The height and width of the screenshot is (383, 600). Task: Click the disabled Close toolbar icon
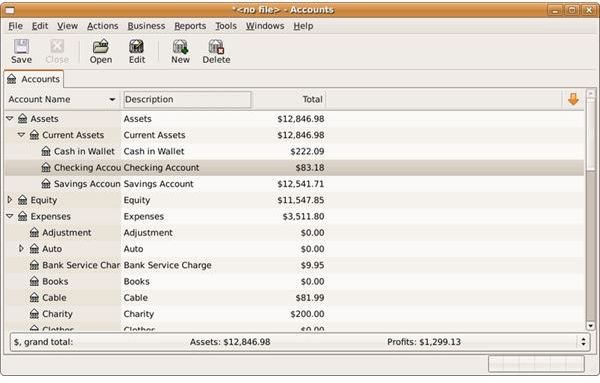pyautogui.click(x=57, y=51)
